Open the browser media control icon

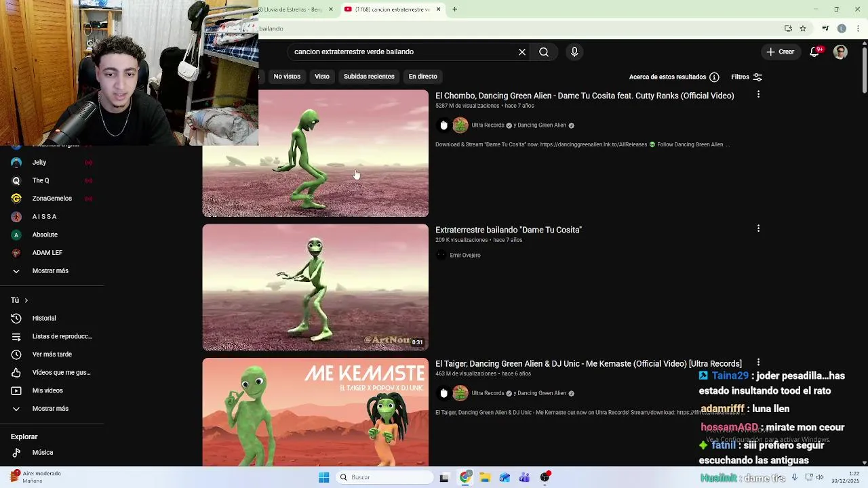825,28
